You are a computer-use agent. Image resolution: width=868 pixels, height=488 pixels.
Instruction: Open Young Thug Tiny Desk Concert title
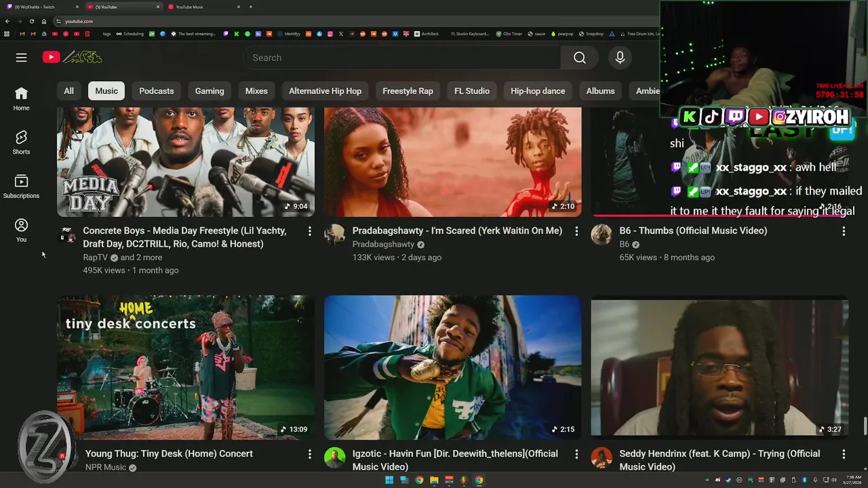pos(169,453)
